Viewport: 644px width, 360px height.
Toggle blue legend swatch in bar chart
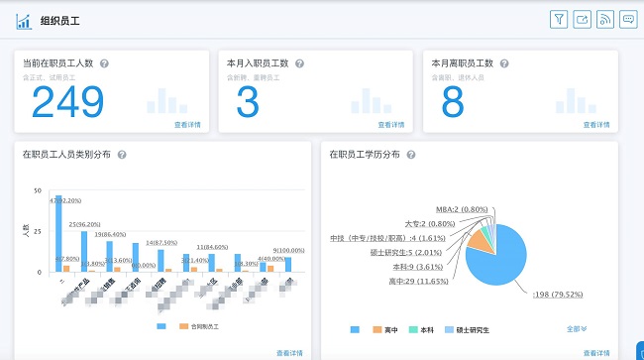[161, 326]
